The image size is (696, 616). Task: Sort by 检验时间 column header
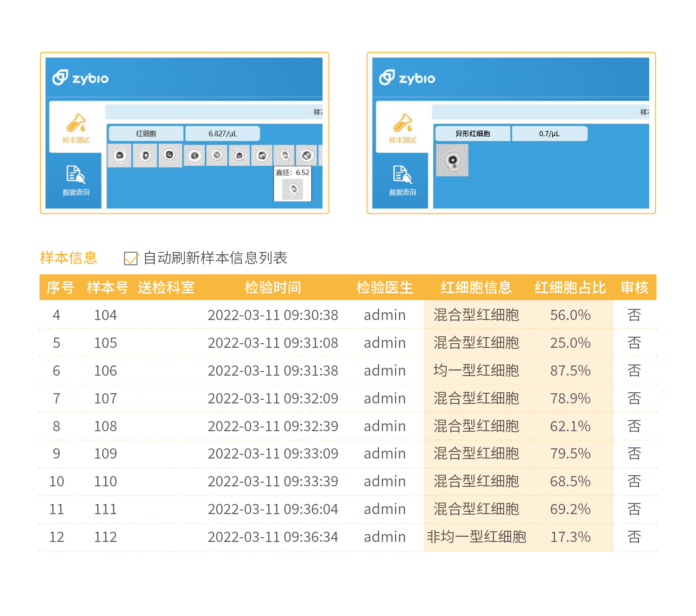(272, 288)
